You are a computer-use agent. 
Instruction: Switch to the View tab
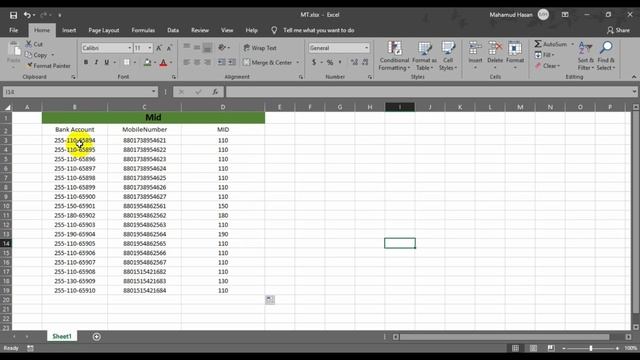tap(227, 30)
